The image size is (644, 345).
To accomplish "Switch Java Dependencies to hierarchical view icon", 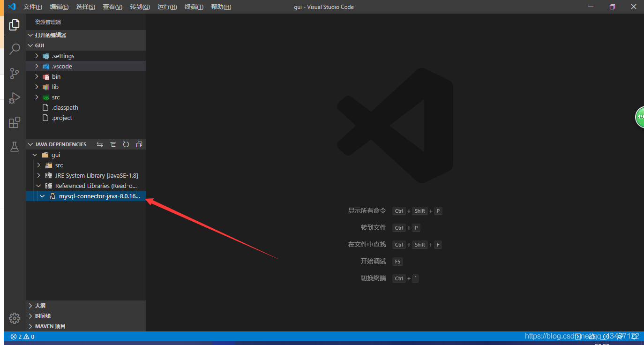I will coord(113,144).
